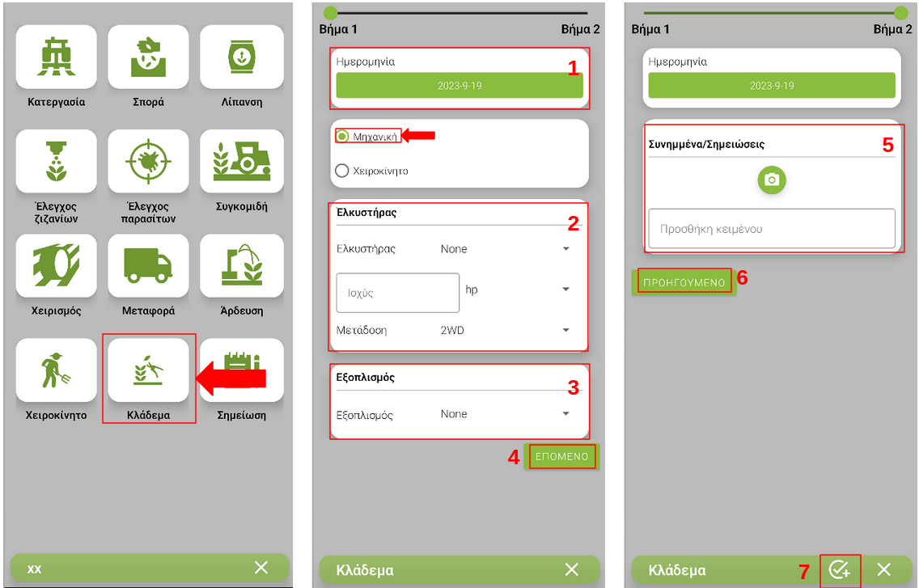919x588 pixels.
Task: Open the Εξοπλισμός equipment dropdown
Action: pos(505,414)
